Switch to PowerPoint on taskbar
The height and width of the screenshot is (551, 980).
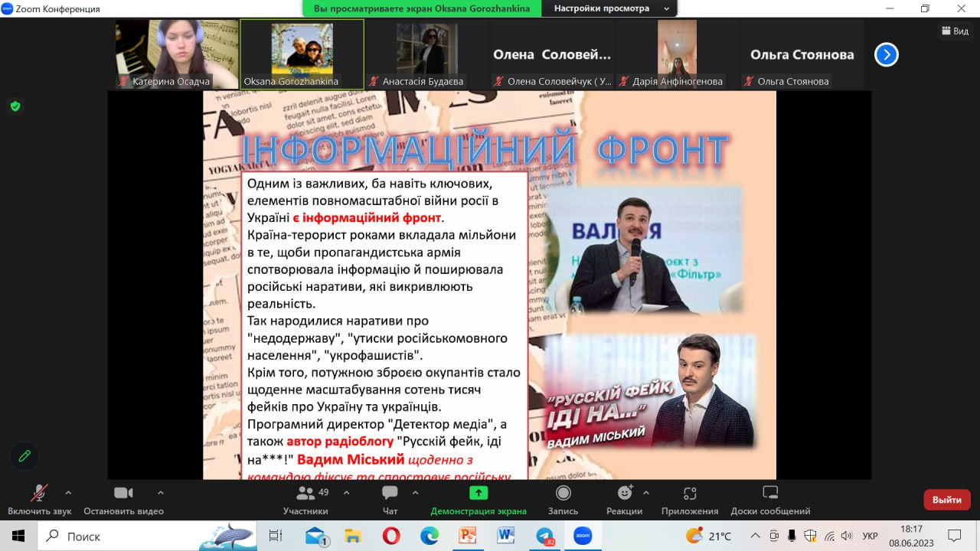[467, 536]
